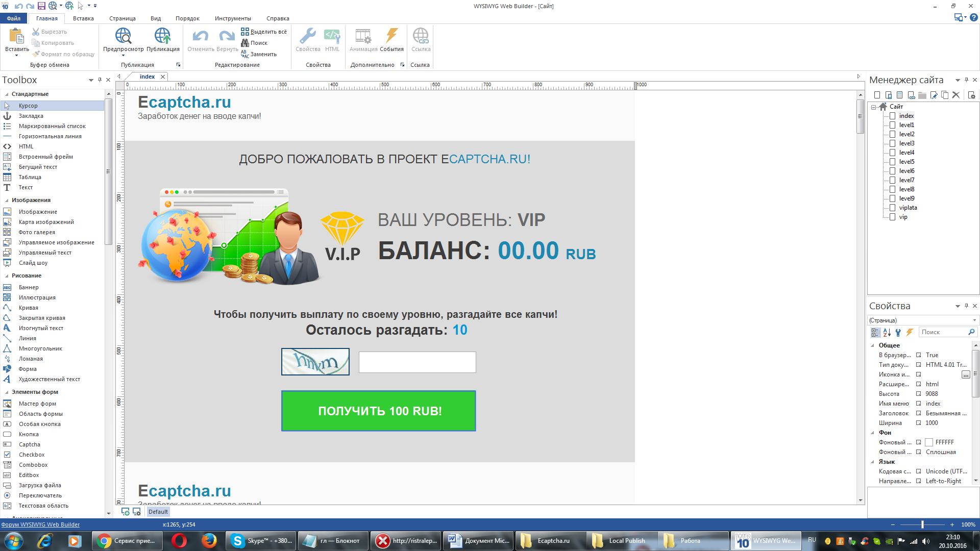
Task: Click the help question mark icon
Action: [974, 17]
